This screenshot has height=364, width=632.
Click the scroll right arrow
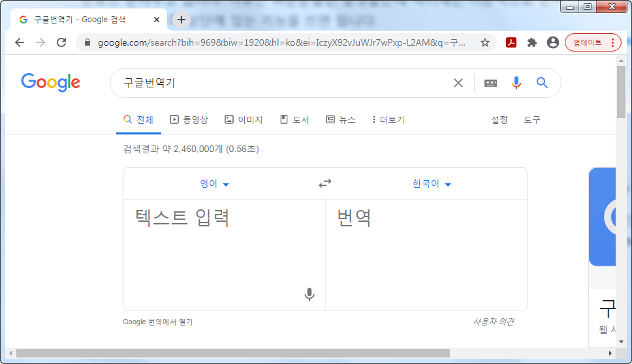(610, 353)
